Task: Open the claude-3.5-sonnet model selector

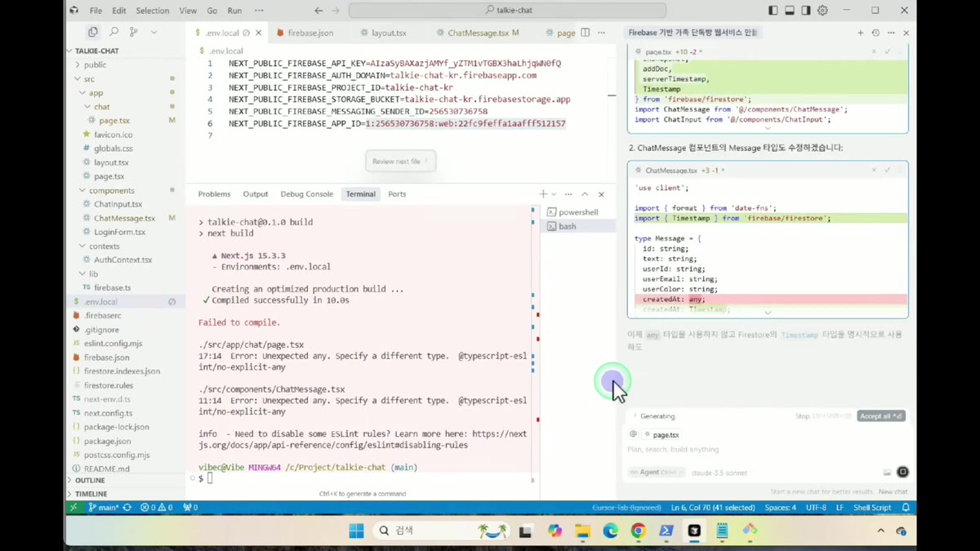Action: click(719, 472)
